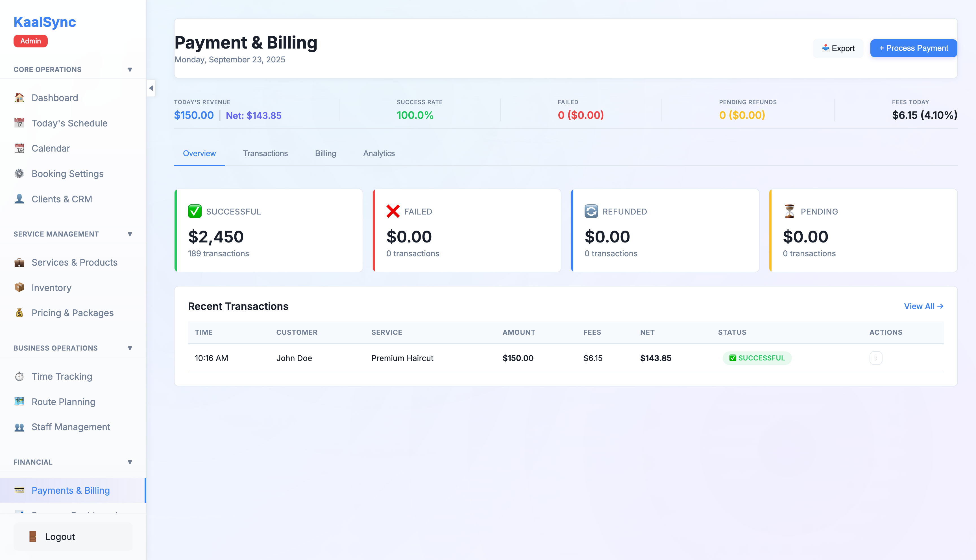Click the Logout door icon

click(x=33, y=537)
